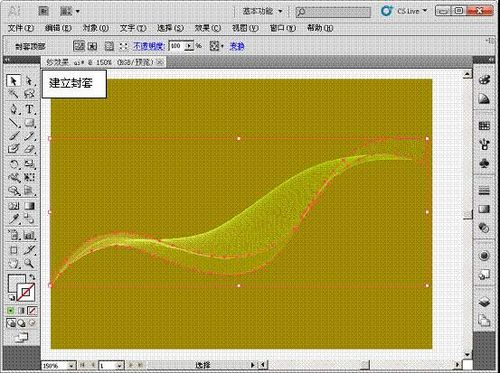Swap fill and stroke arrows
500x373 pixels.
coord(32,277)
